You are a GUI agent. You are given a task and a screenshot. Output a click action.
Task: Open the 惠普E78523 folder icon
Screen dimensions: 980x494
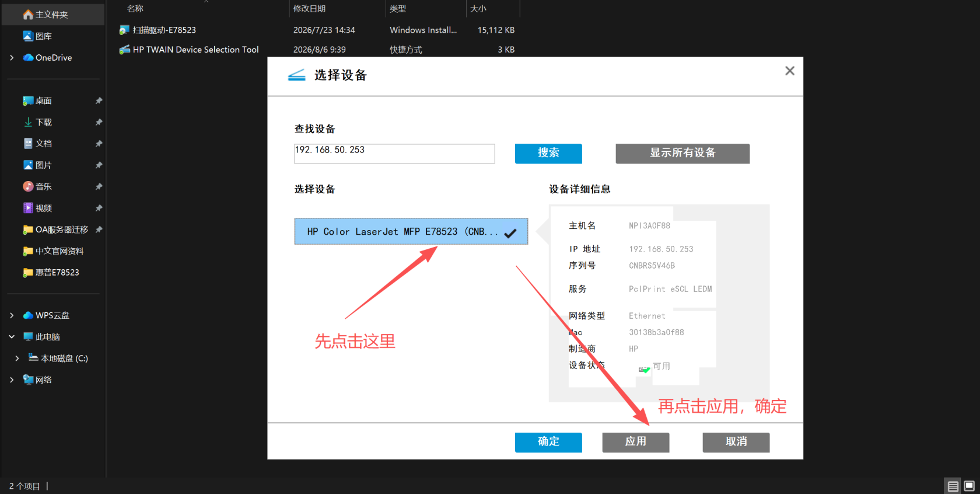28,272
